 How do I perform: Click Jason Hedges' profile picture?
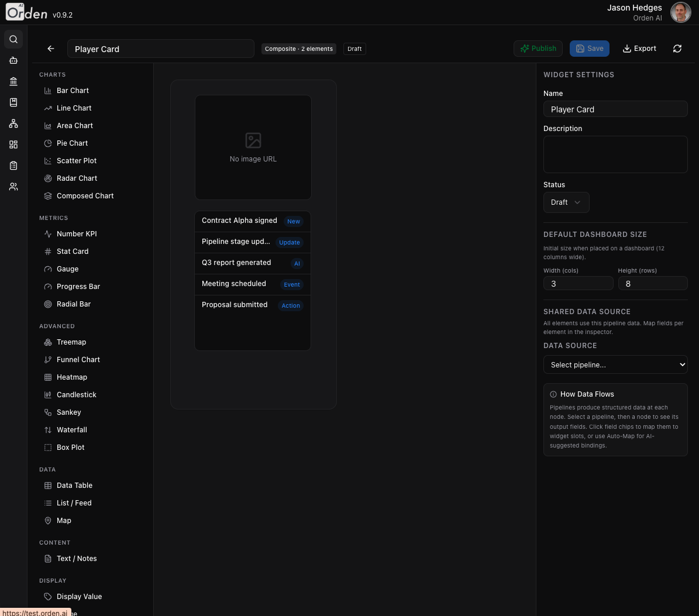pos(680,12)
